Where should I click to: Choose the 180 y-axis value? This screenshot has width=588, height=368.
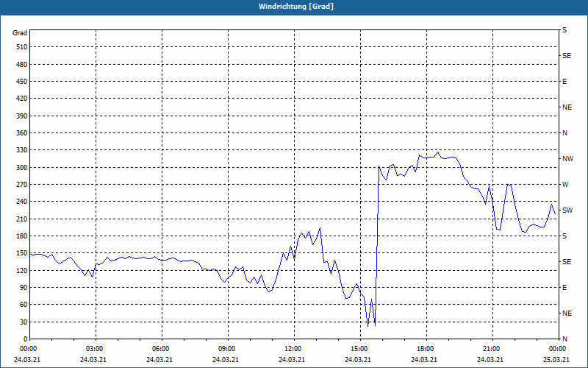click(x=22, y=236)
